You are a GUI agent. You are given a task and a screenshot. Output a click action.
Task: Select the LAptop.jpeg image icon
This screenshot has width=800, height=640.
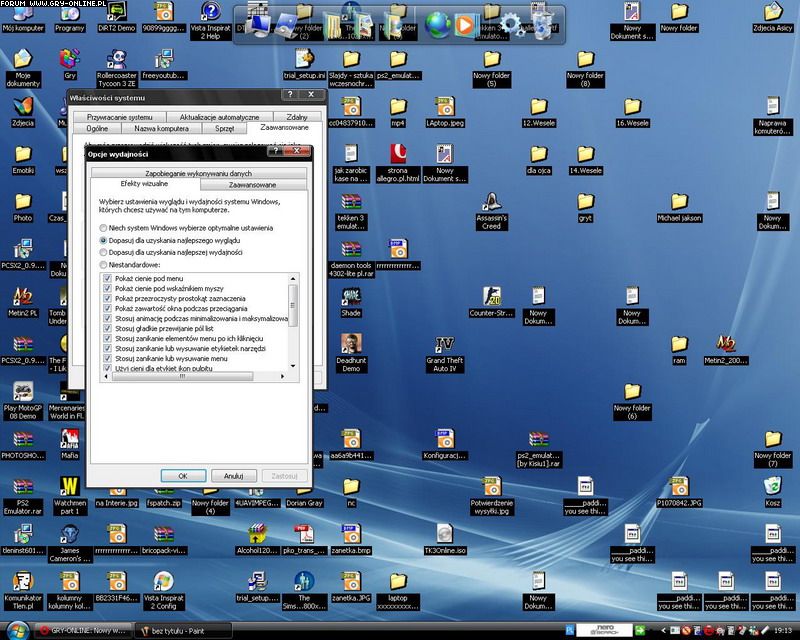445,112
